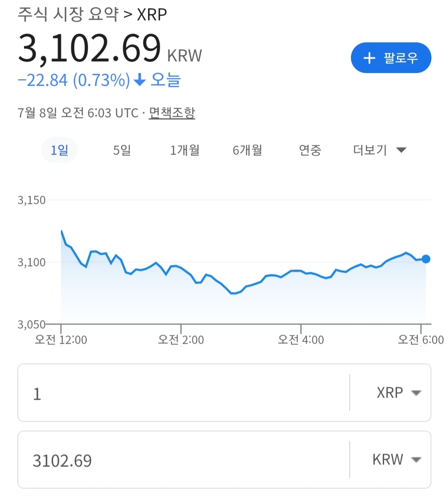The height and width of the screenshot is (503, 448).
Task: Follow XRP with the 팔로우 button
Action: [x=391, y=58]
